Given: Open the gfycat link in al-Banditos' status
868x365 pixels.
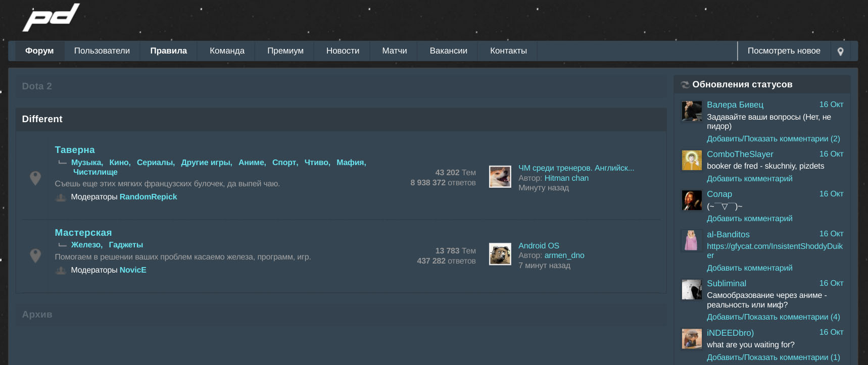Looking at the screenshot, I should pos(775,251).
